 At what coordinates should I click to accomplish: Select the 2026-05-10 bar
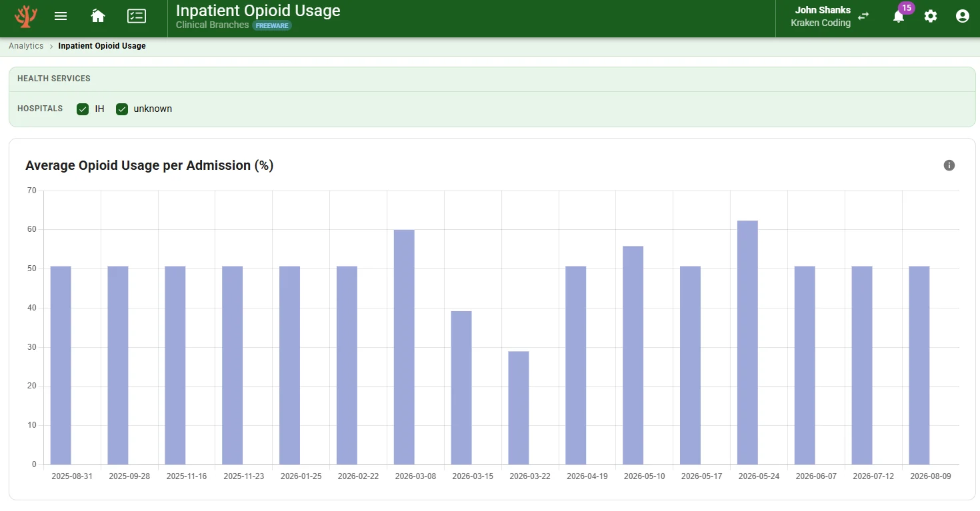tap(633, 355)
